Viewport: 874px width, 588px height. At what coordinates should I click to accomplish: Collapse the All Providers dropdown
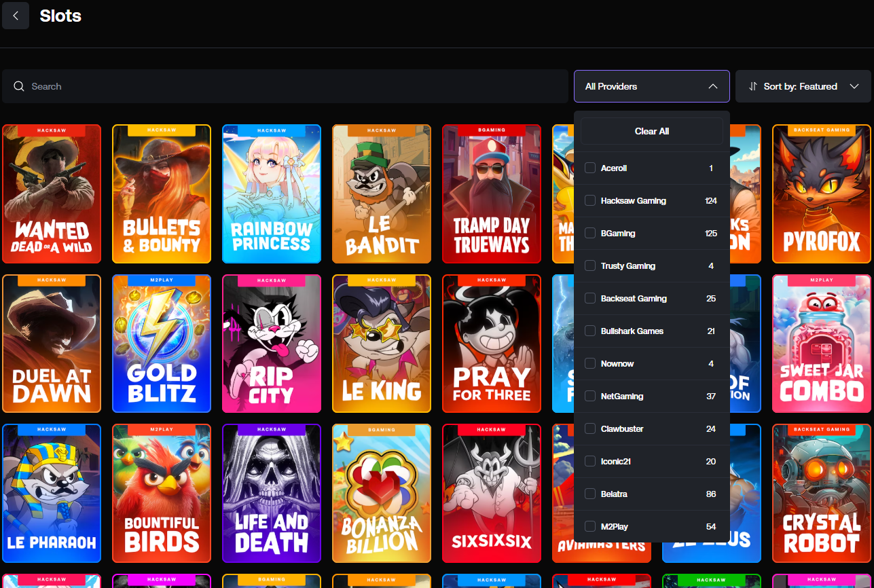click(x=652, y=86)
